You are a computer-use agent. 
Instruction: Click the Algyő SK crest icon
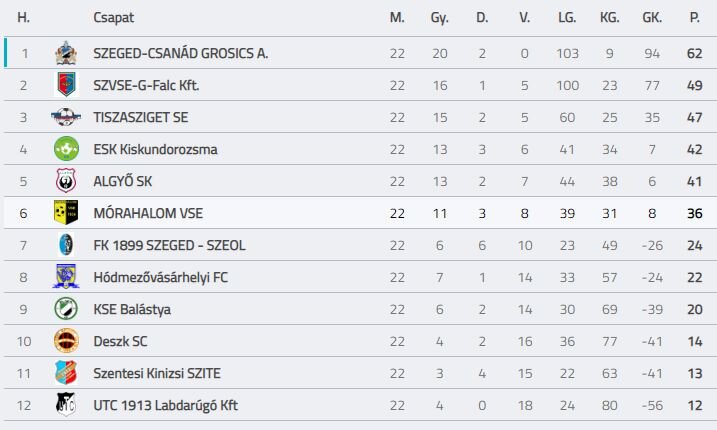[x=66, y=181]
